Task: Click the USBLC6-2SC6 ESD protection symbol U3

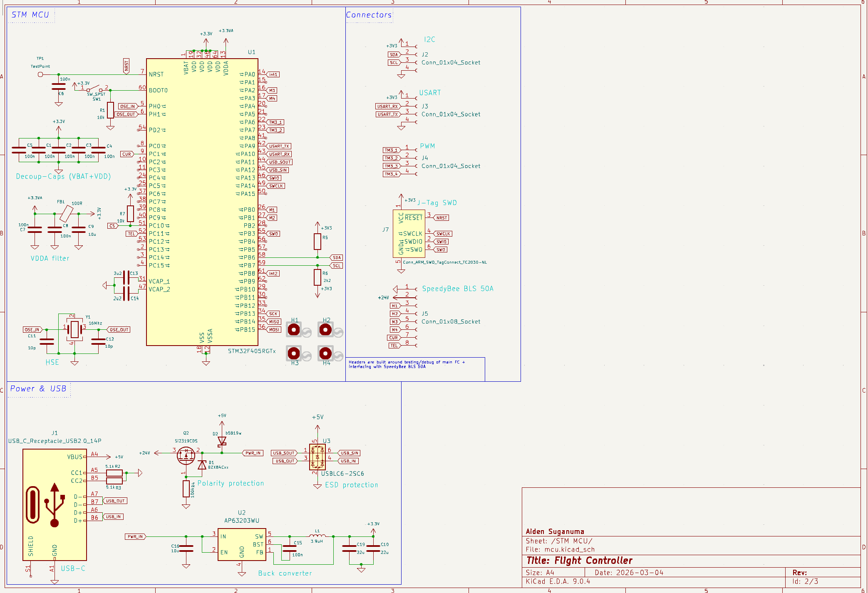Action: click(318, 457)
